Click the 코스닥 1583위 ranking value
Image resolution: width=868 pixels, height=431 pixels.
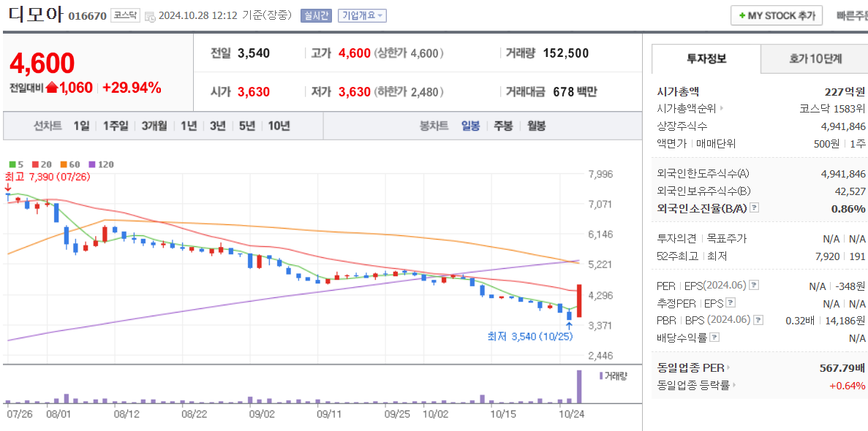[832, 108]
